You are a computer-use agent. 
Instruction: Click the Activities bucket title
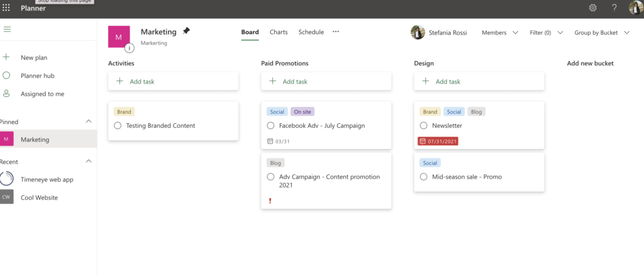pyautogui.click(x=121, y=64)
